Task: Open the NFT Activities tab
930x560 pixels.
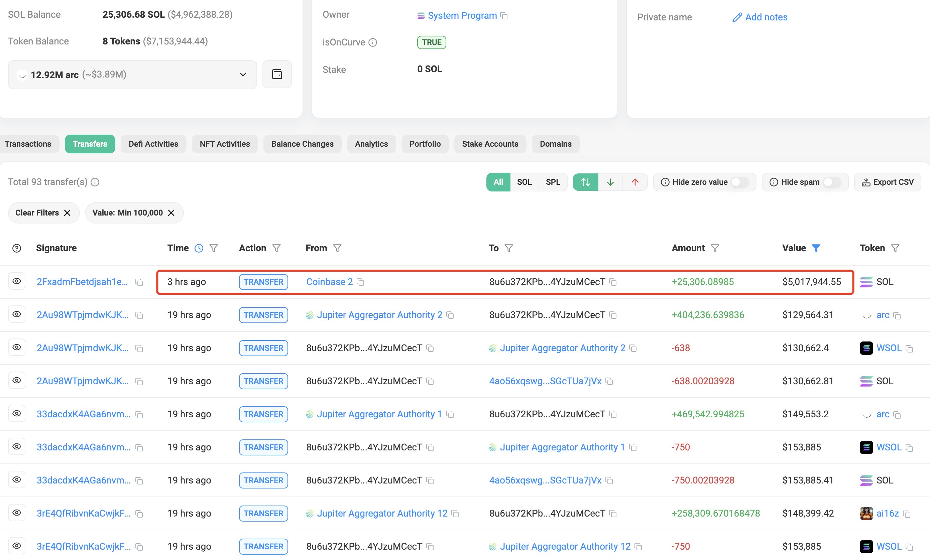Action: point(225,144)
